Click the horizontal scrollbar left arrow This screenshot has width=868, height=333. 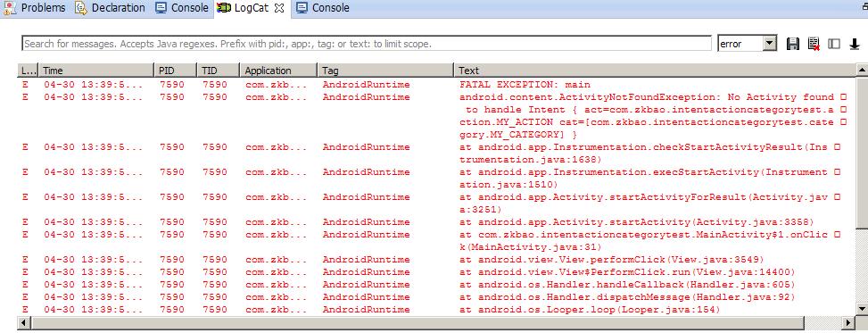click(x=23, y=322)
